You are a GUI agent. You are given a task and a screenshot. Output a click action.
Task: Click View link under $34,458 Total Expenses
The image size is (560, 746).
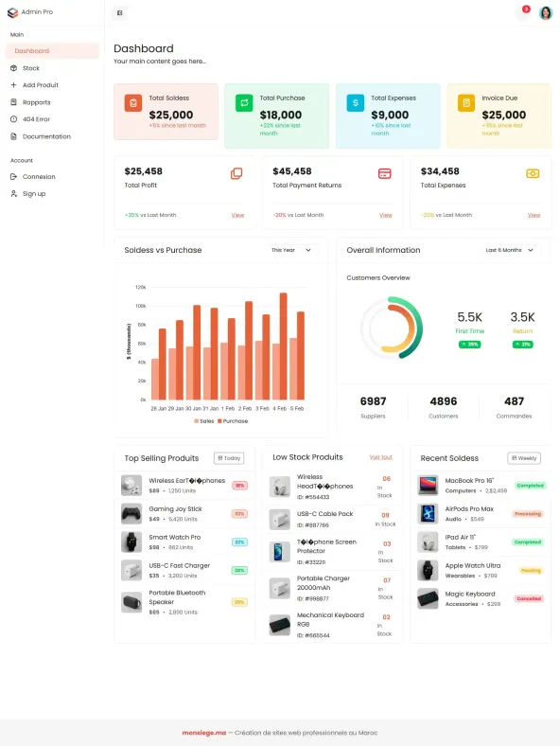pos(534,215)
